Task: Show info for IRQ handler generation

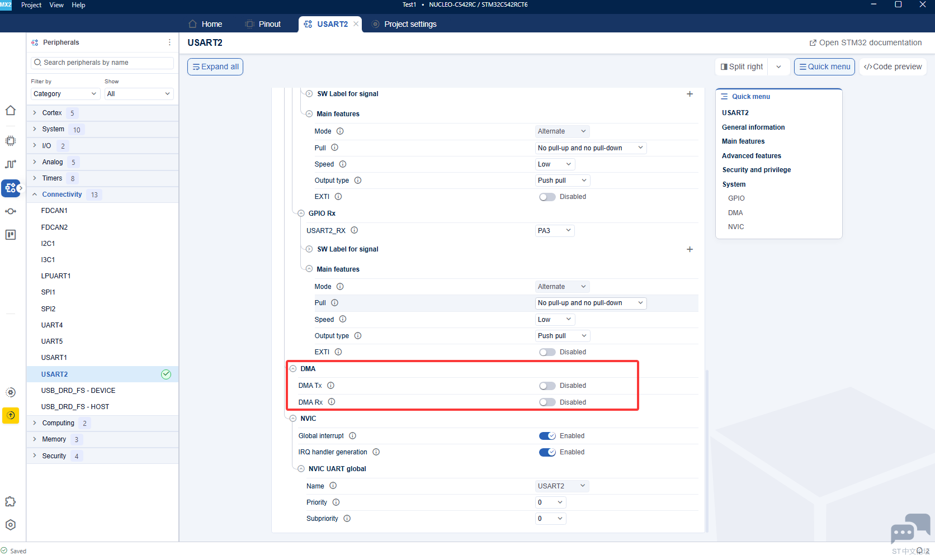Action: pyautogui.click(x=376, y=452)
